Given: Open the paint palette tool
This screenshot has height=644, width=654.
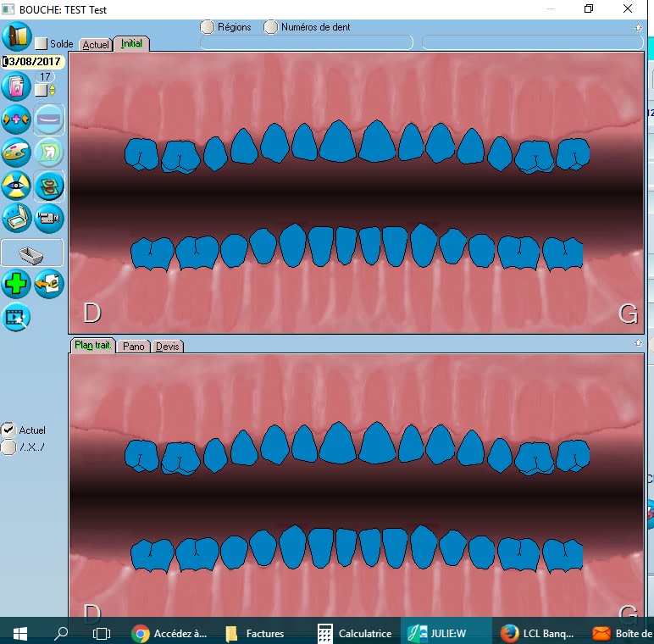Looking at the screenshot, I should [x=16, y=153].
